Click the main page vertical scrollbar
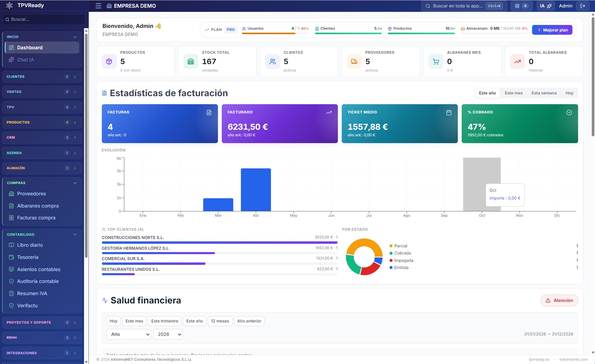 [593, 77]
